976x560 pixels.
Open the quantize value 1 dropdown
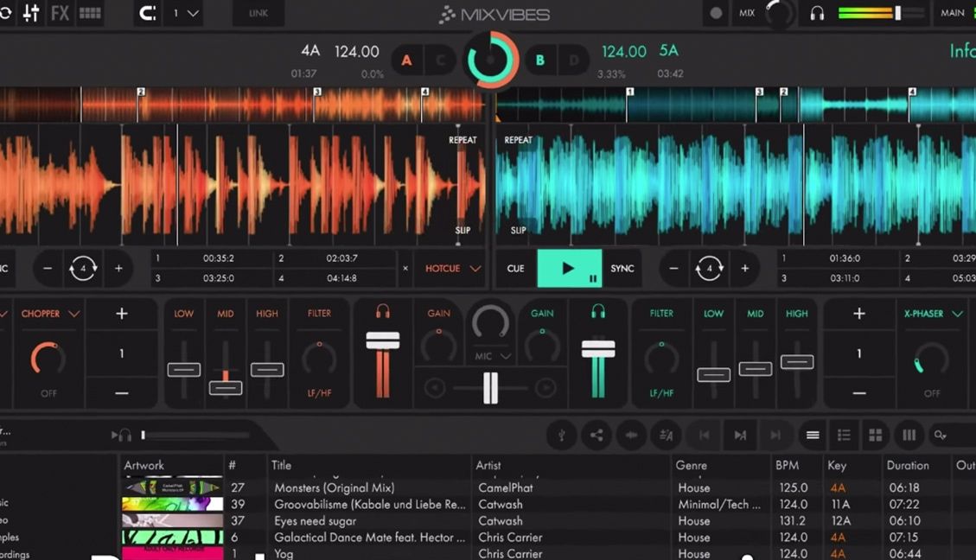[x=186, y=13]
